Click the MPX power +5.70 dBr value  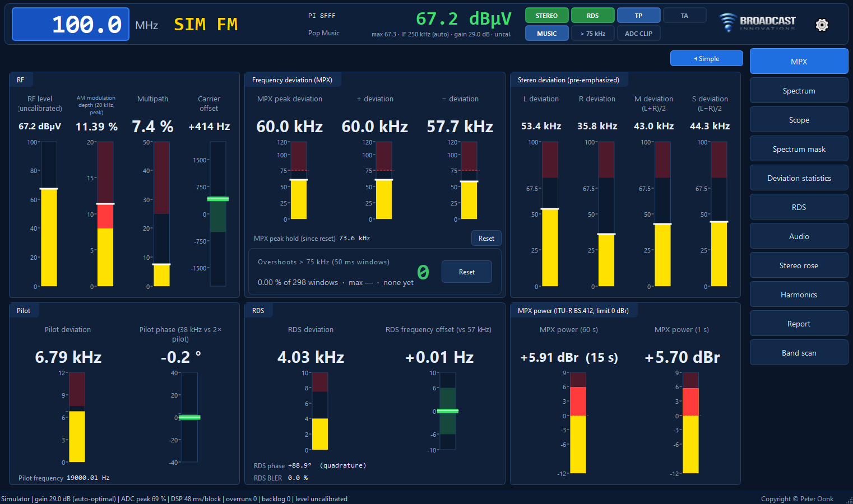point(682,357)
